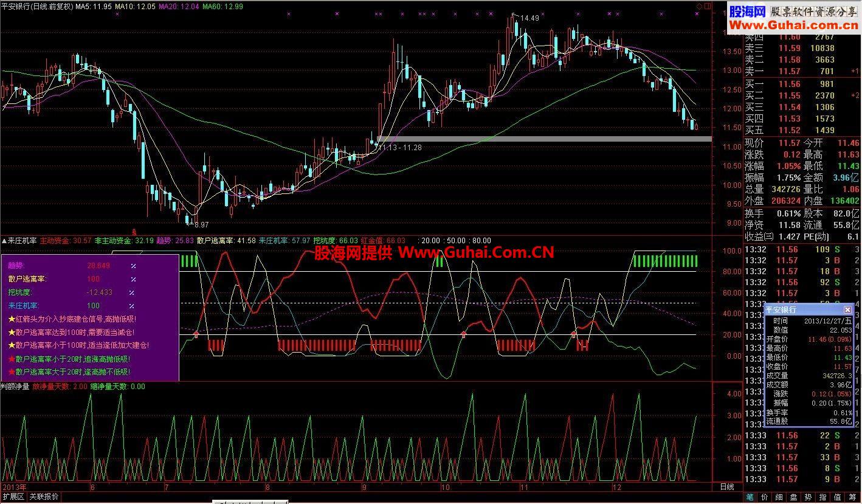Click the 卖一 11.57 order row
The height and width of the screenshot is (504, 862).
click(802, 71)
